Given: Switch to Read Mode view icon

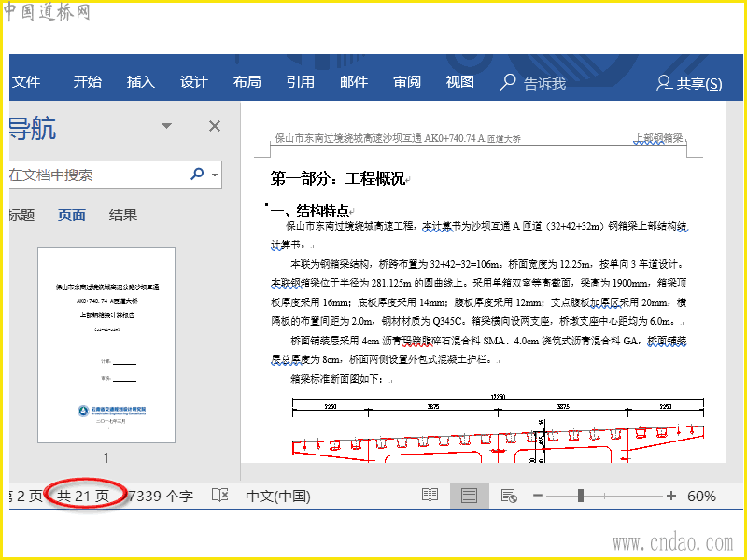Looking at the screenshot, I should coord(430,496).
